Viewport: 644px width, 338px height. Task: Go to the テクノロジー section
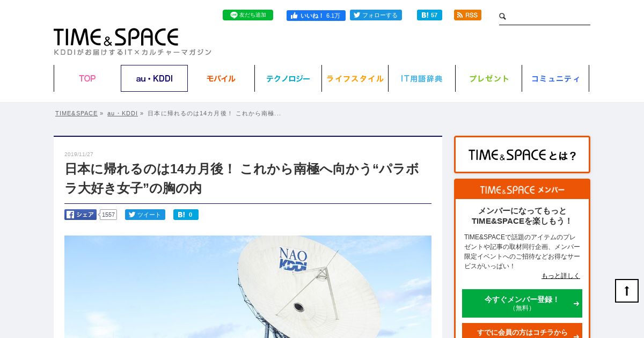pyautogui.click(x=288, y=78)
